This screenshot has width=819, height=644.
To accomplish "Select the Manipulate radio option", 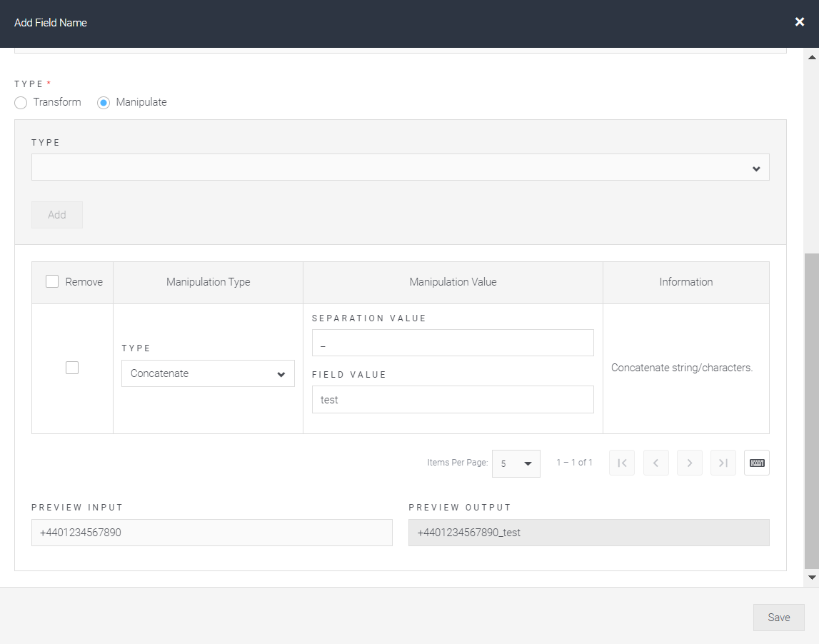I will click(104, 102).
